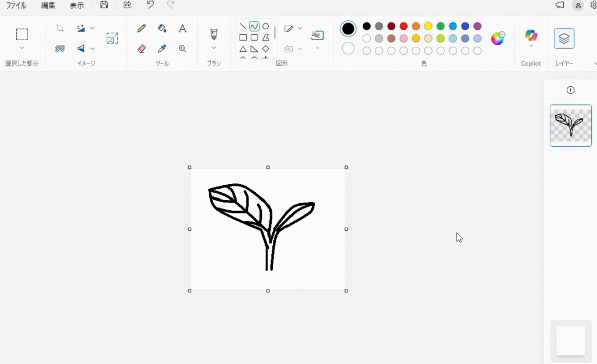Click the background removal icon
Image resolution: width=597 pixels, height=364 pixels.
pos(60,48)
